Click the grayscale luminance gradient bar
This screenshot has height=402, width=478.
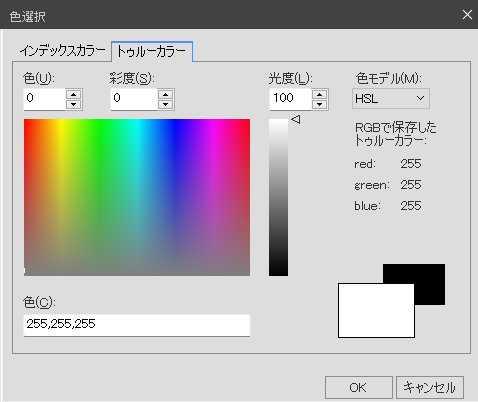pos(278,197)
